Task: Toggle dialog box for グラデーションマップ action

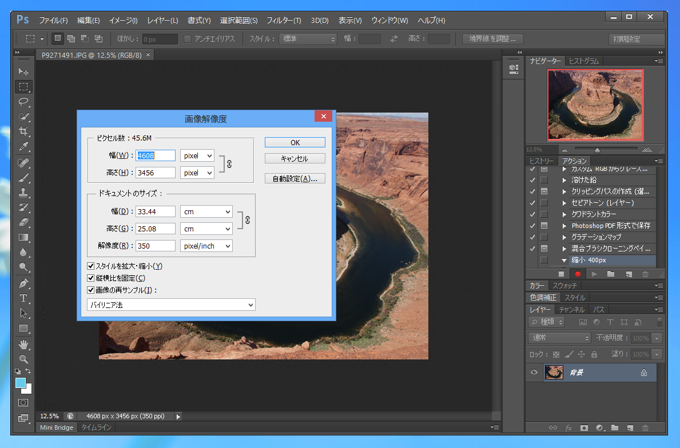Action: click(544, 237)
